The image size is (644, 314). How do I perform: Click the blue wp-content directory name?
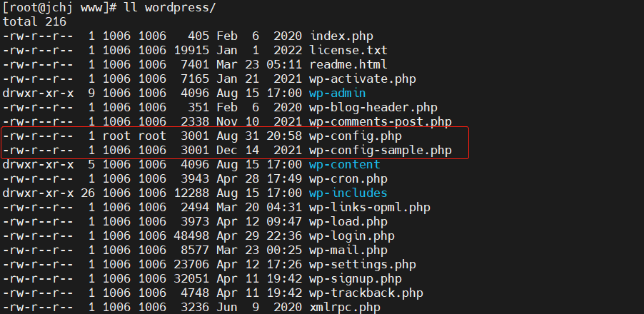coord(345,165)
